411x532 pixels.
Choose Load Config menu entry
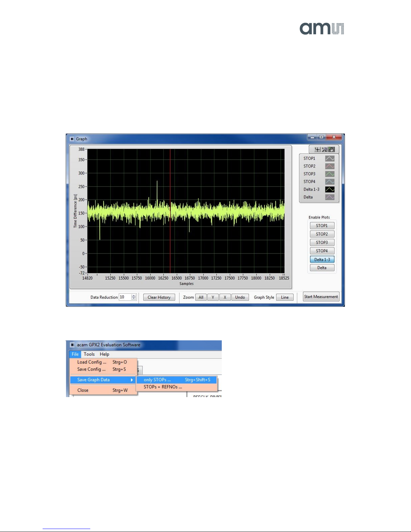click(103, 362)
